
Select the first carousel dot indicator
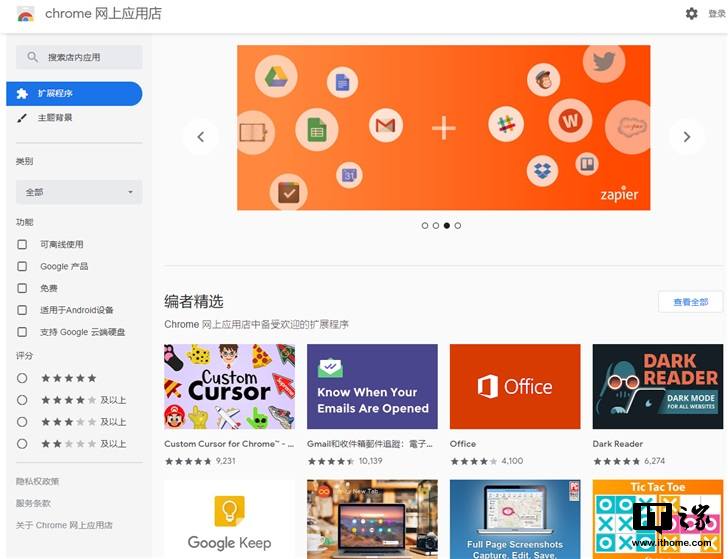tap(425, 226)
